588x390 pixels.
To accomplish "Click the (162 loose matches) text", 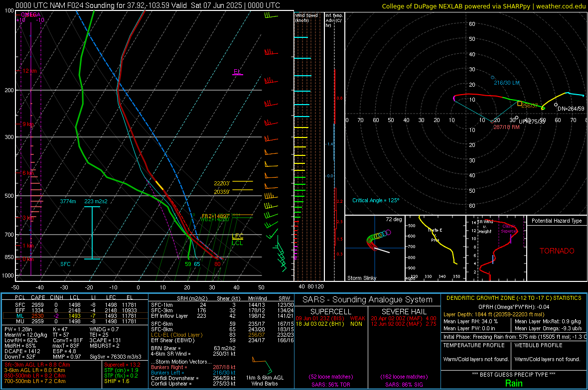I will (404, 377).
